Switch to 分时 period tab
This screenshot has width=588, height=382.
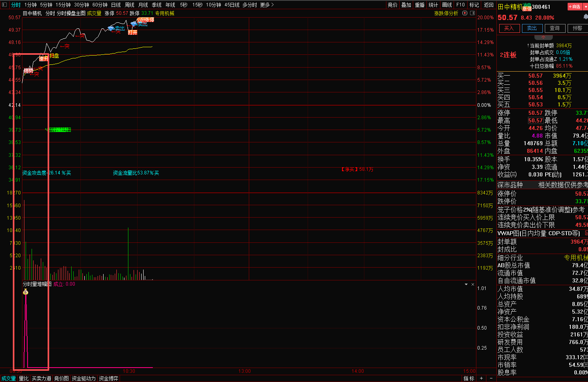click(x=16, y=5)
